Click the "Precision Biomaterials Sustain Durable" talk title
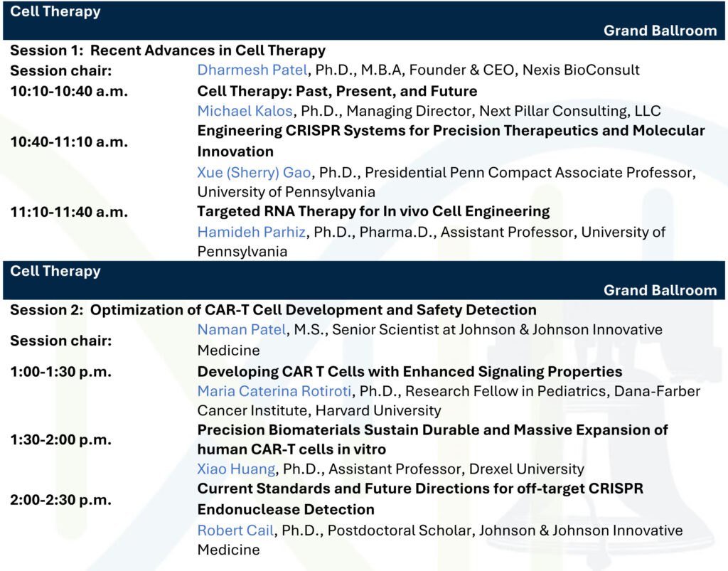728x571 pixels. pyautogui.click(x=432, y=430)
